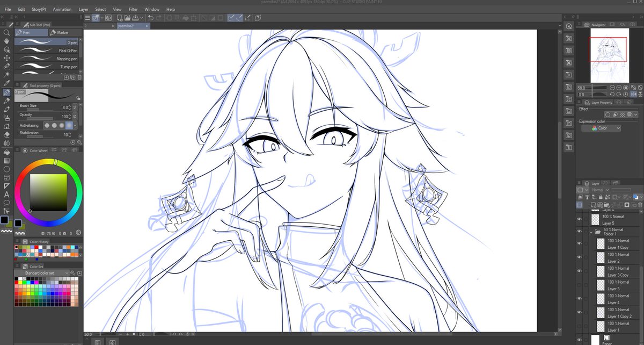Click the Undo arrow in command bar
This screenshot has width=644, height=345.
point(151,18)
